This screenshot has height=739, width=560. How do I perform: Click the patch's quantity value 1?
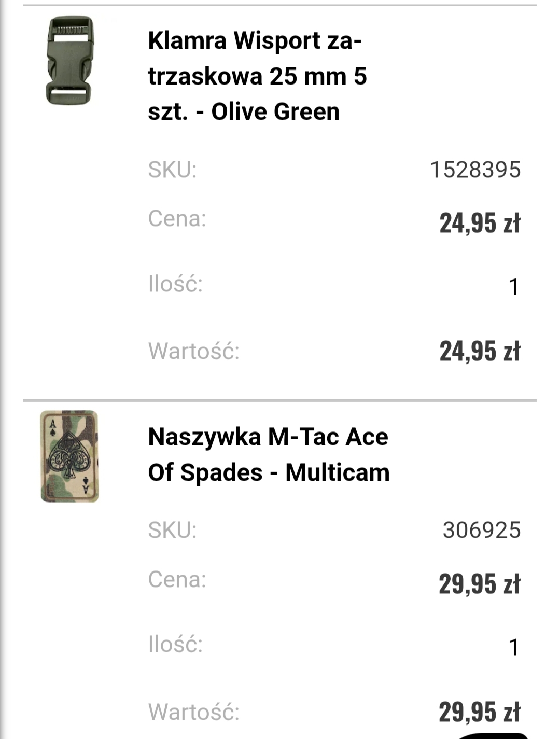coord(513,647)
